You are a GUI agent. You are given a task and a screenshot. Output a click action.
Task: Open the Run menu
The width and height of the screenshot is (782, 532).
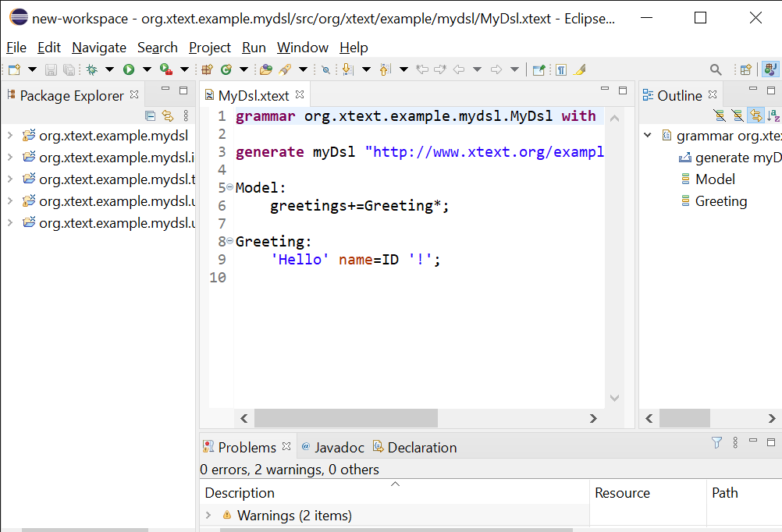tap(254, 48)
